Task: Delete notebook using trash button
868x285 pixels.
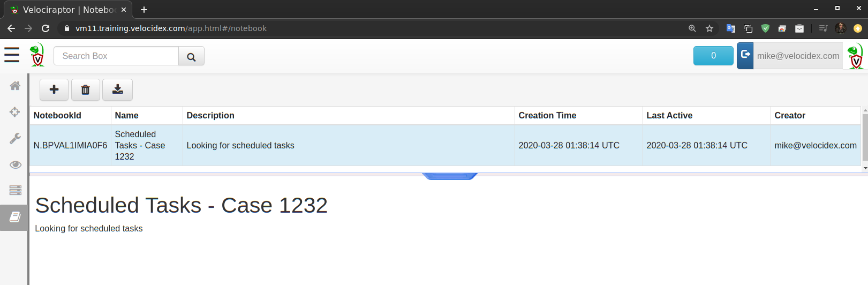Action: tap(85, 89)
